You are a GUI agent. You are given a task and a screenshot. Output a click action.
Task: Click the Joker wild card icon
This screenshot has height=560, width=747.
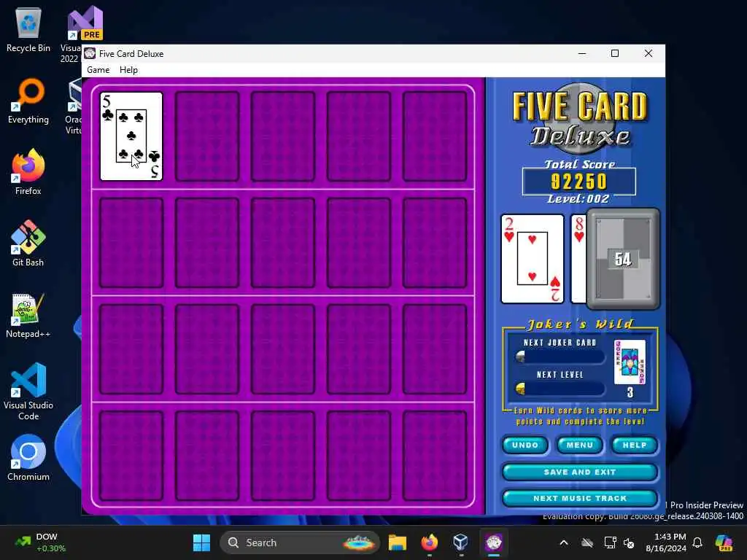pyautogui.click(x=630, y=362)
